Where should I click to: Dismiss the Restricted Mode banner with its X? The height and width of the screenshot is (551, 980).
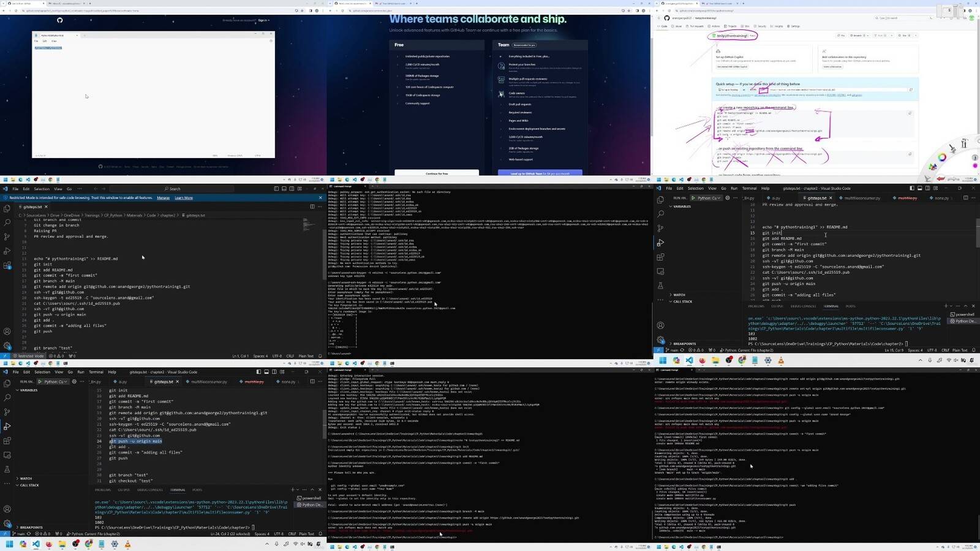pyautogui.click(x=320, y=198)
